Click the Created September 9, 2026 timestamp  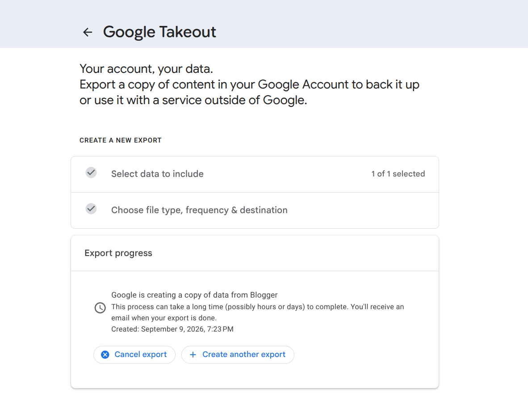172,329
